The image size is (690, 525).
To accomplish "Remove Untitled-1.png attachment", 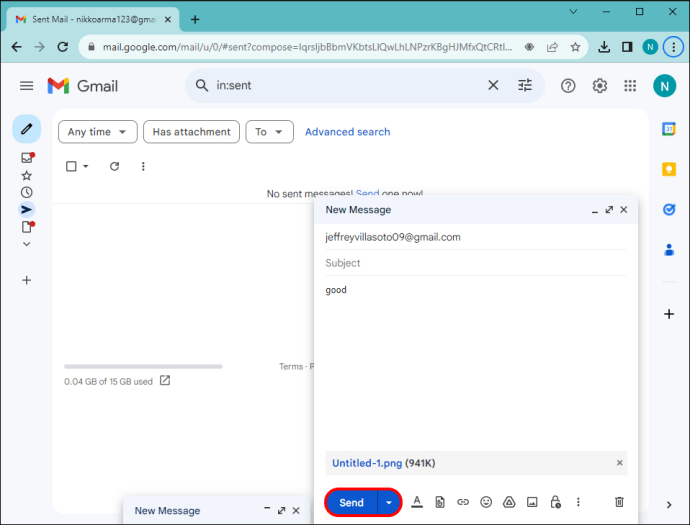I will click(619, 463).
